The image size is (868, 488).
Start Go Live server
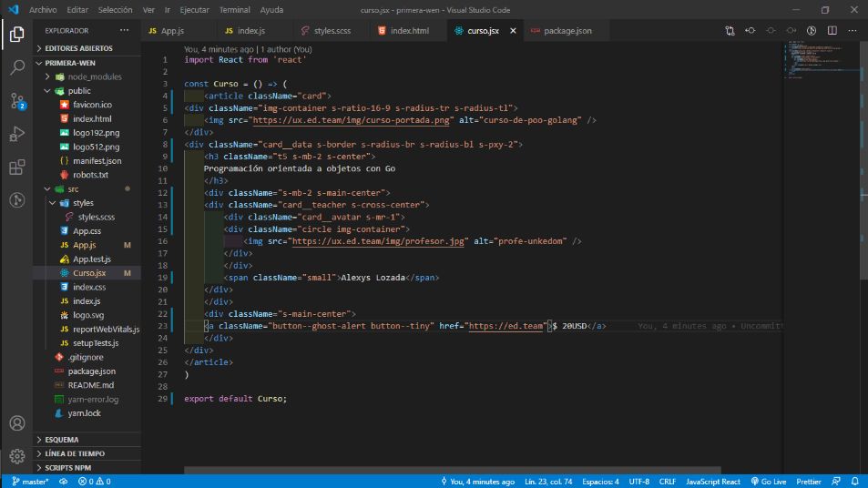769,482
